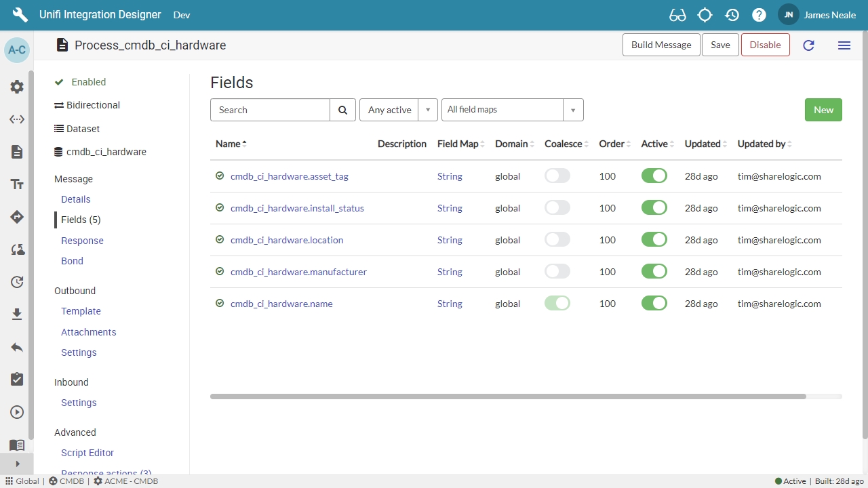Expand the left sidebar with bottom arrow
Viewport: 868px width, 488px height.
(17, 464)
